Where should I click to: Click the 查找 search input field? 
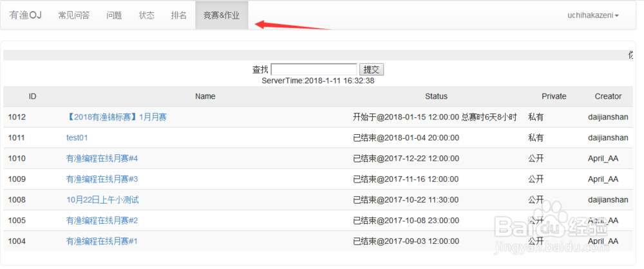click(x=314, y=69)
